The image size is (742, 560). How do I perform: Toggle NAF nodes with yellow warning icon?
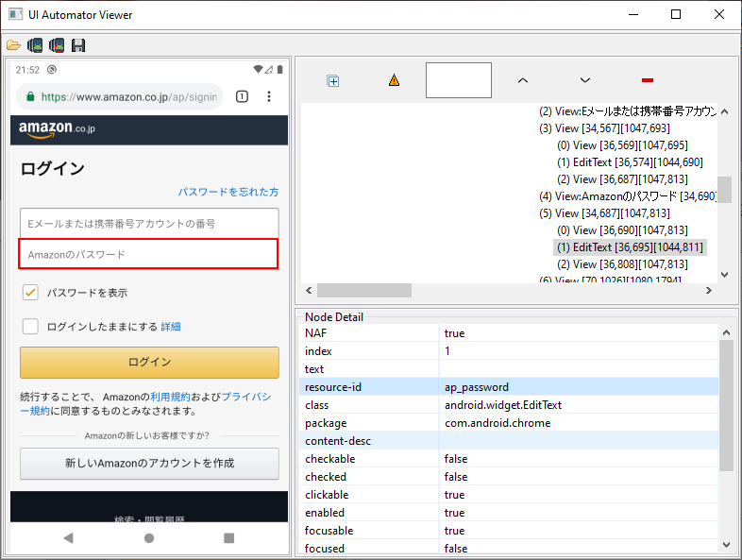[395, 80]
